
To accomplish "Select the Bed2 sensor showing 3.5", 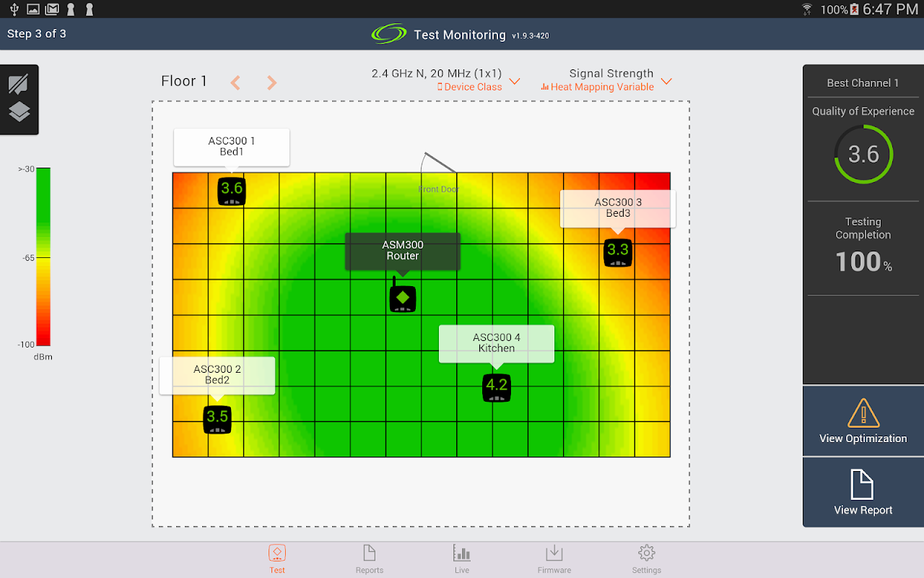I will tap(217, 418).
